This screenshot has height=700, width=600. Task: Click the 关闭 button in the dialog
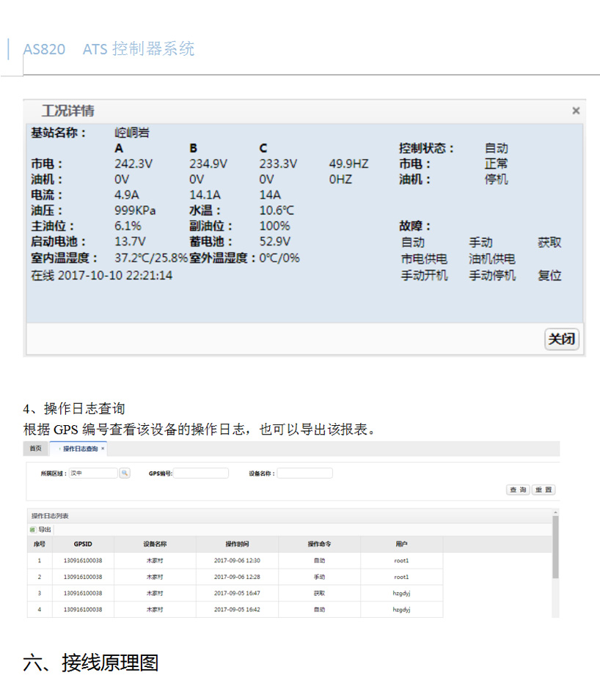pos(562,339)
